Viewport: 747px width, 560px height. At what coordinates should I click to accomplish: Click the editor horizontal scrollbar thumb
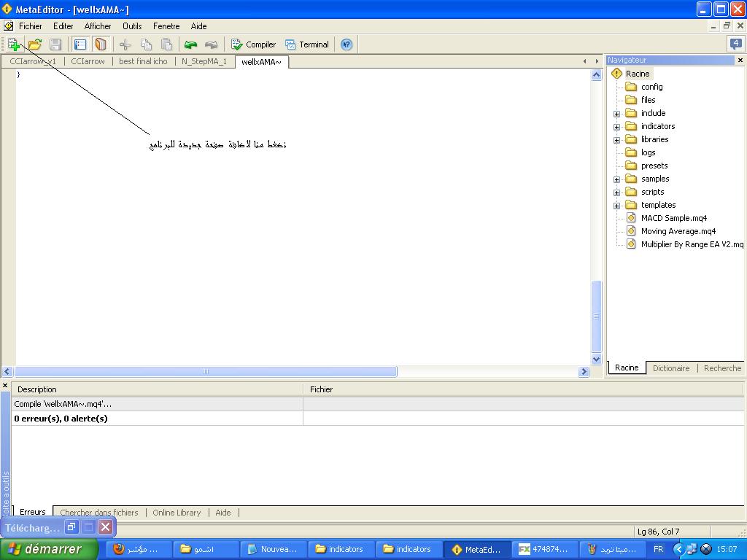[x=205, y=372]
